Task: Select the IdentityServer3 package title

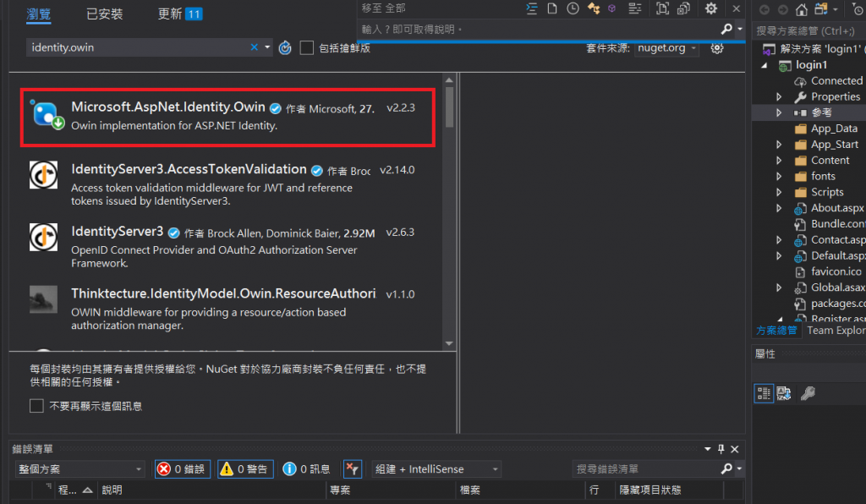Action: (x=117, y=232)
